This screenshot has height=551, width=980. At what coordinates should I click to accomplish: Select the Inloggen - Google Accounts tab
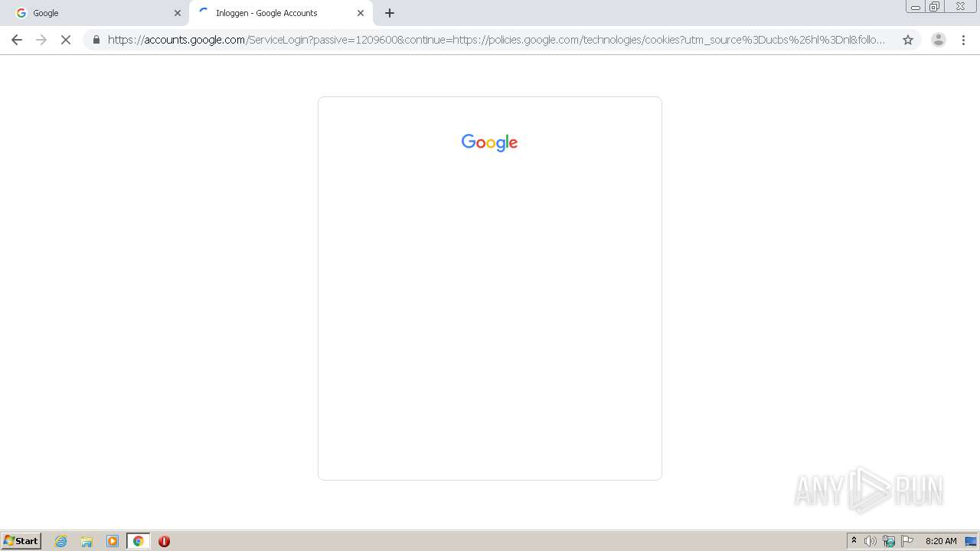coord(280,13)
